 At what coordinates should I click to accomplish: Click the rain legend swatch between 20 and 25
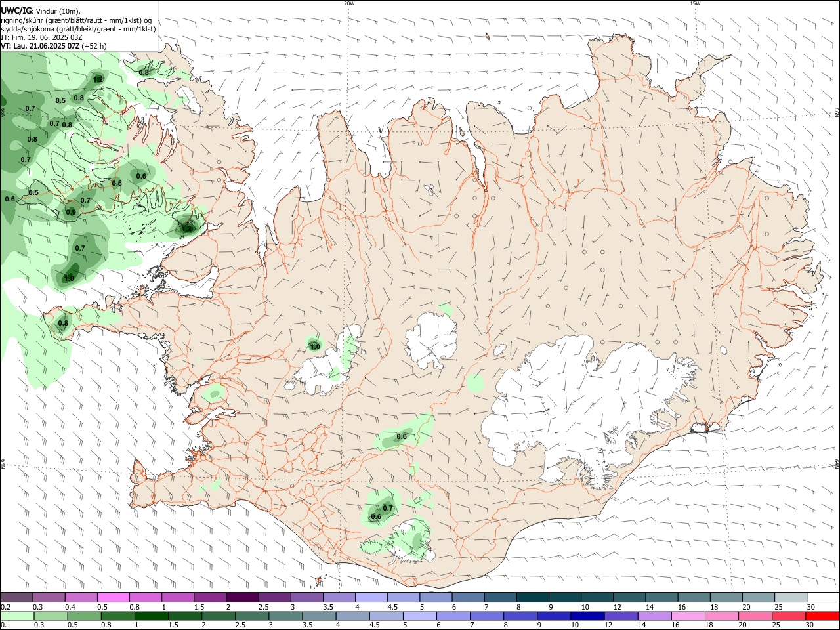755,616
